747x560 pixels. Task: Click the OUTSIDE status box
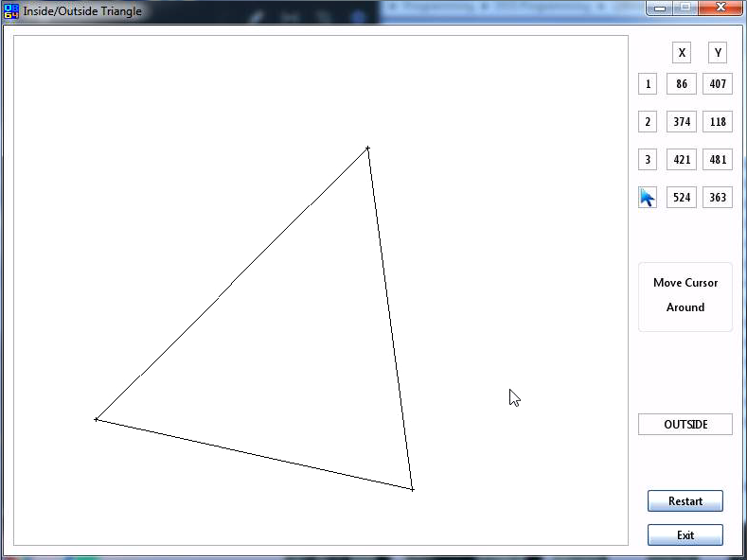tap(685, 425)
